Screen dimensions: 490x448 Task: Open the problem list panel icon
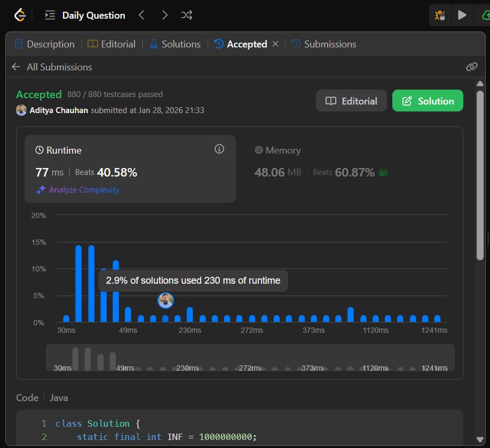click(50, 15)
